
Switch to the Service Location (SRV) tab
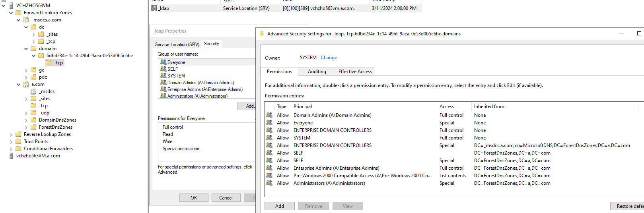click(x=177, y=45)
